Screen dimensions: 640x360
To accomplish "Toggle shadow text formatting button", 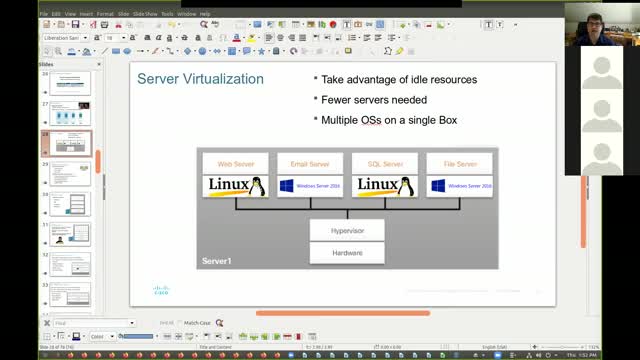I will click(x=198, y=38).
